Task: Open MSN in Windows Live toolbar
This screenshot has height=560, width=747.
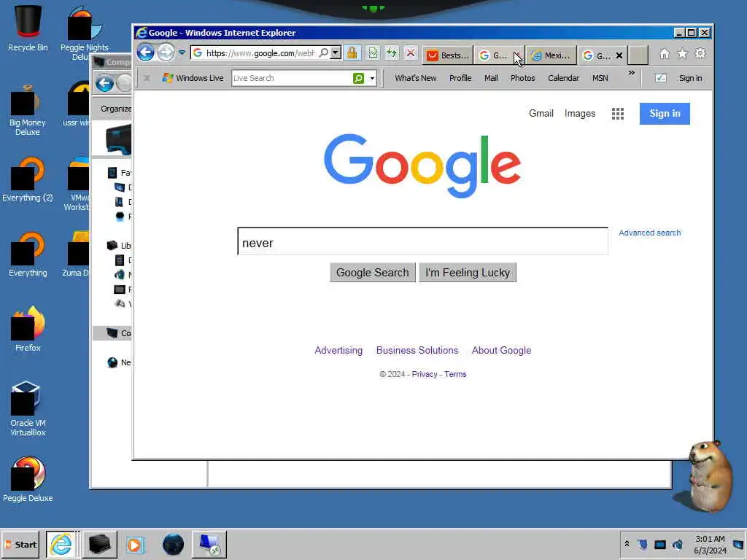Action: coord(600,78)
